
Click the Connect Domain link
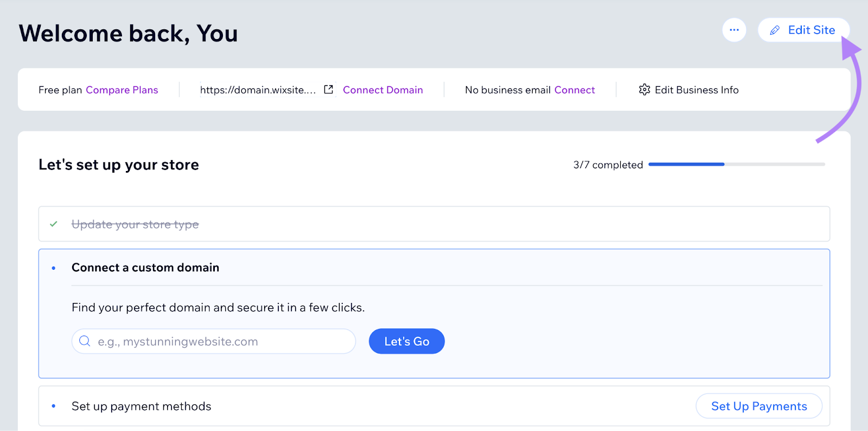click(382, 90)
